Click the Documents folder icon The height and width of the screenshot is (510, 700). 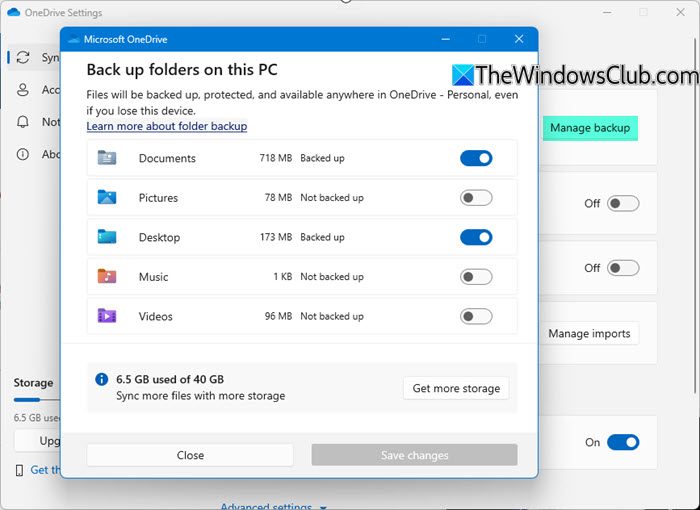(x=107, y=158)
